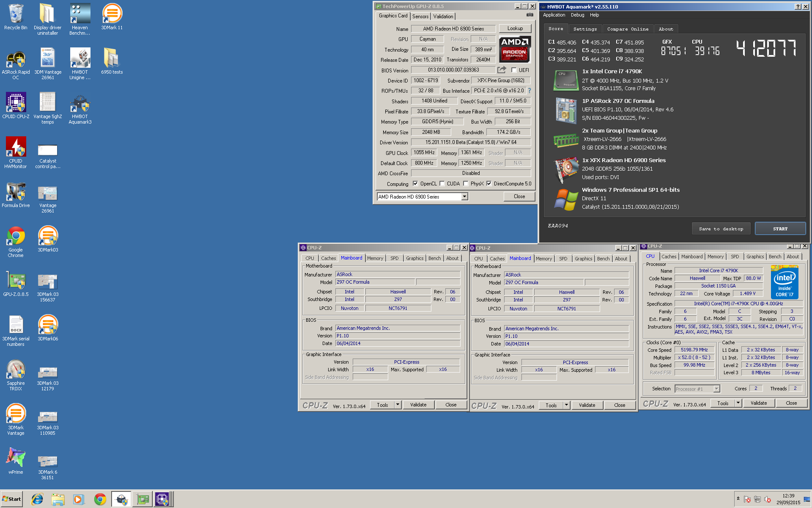The image size is (812, 508).
Task: Click GPU-Z BIOS share export icon
Action: click(x=502, y=70)
